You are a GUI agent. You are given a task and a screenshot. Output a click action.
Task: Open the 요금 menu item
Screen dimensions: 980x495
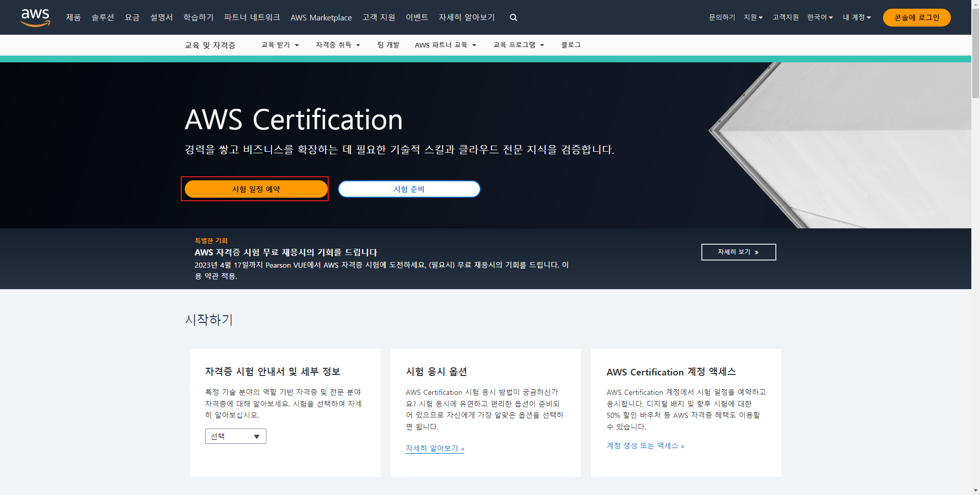point(132,17)
